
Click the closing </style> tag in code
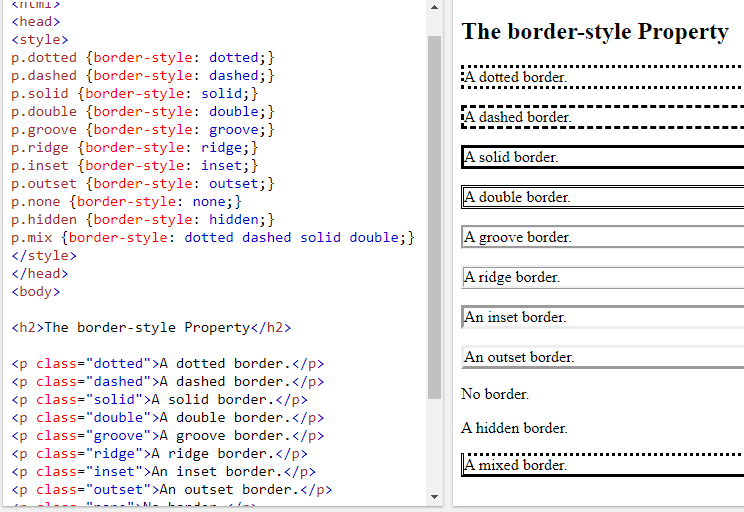coord(44,256)
